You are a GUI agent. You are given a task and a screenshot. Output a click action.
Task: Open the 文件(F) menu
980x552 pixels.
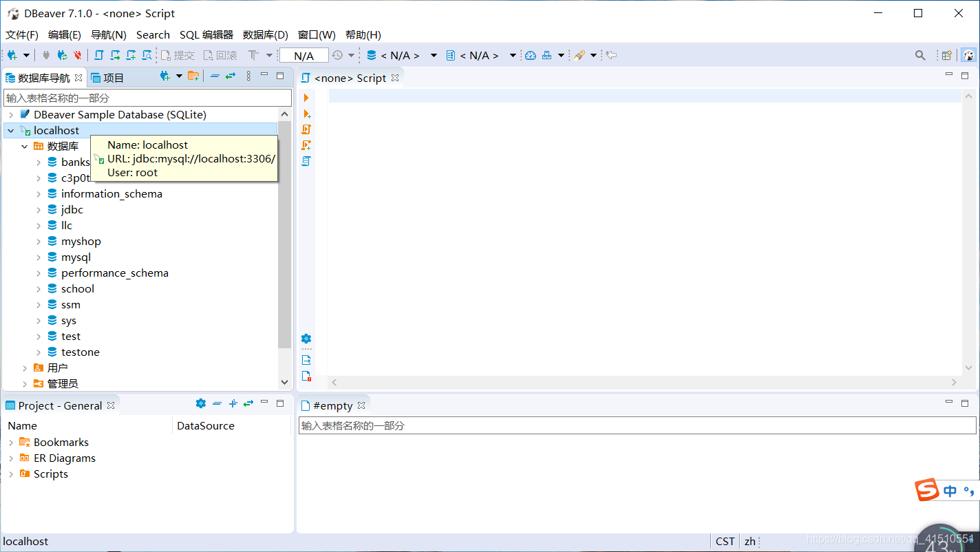[x=22, y=34]
